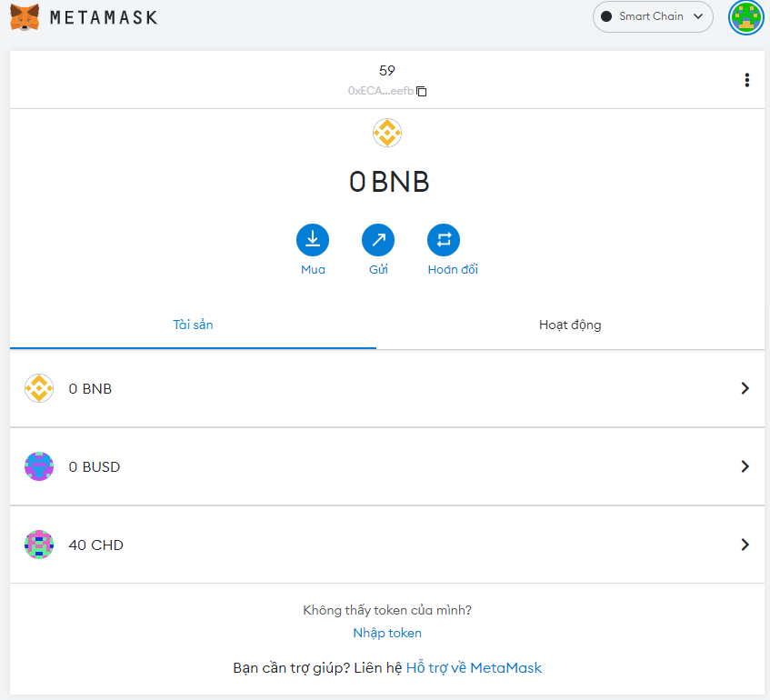Click the Nhập token link

point(387,633)
